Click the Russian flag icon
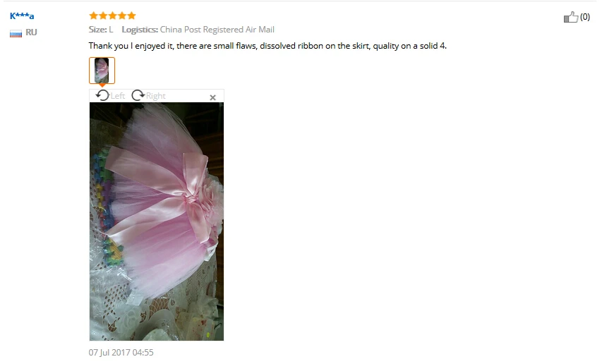The height and width of the screenshot is (364, 602). click(16, 33)
